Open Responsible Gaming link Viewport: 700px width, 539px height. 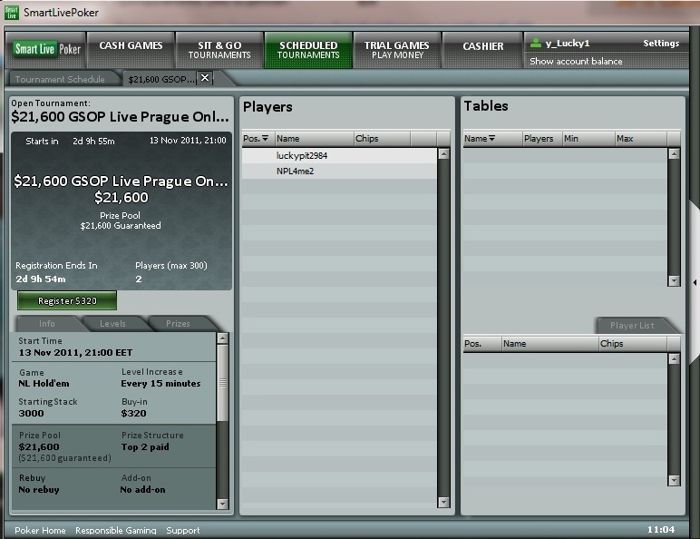[116, 530]
